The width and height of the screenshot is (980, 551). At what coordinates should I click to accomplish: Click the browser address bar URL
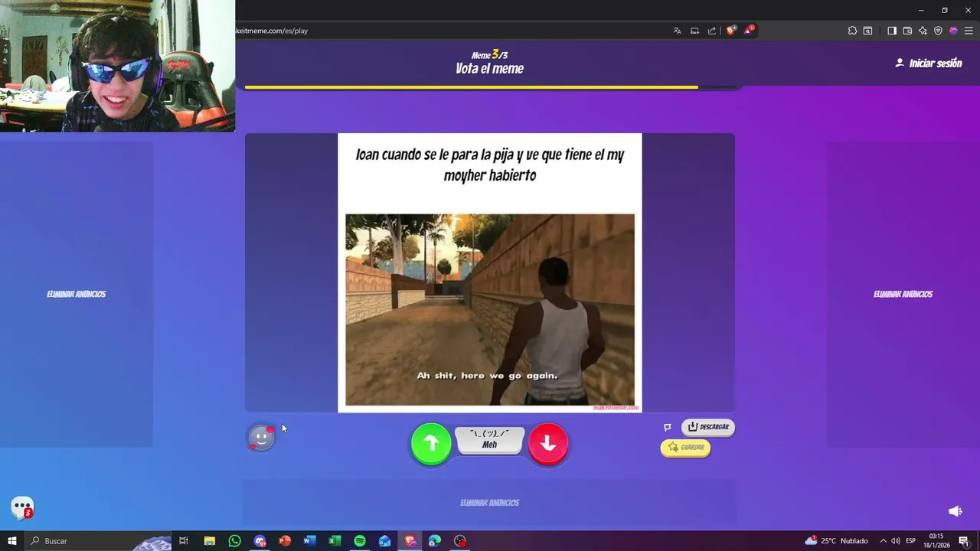click(272, 31)
